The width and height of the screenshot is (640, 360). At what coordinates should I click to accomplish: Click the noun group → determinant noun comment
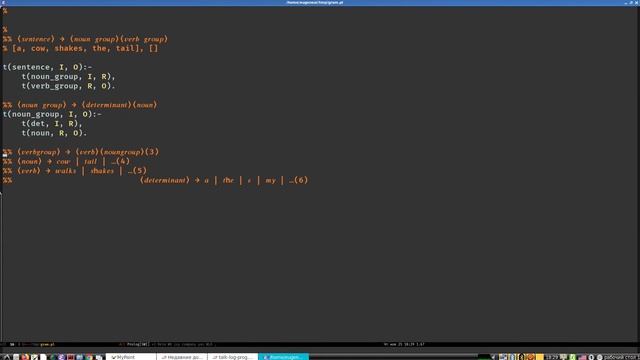tap(80, 104)
